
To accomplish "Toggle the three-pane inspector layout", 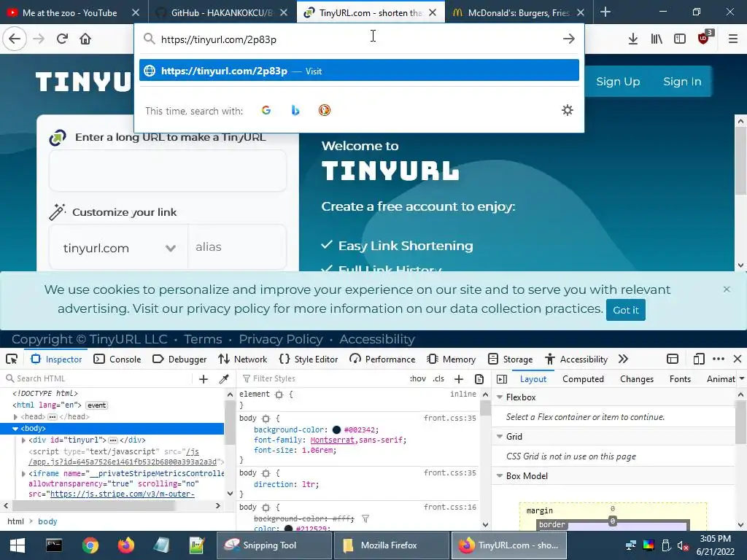I will point(502,379).
